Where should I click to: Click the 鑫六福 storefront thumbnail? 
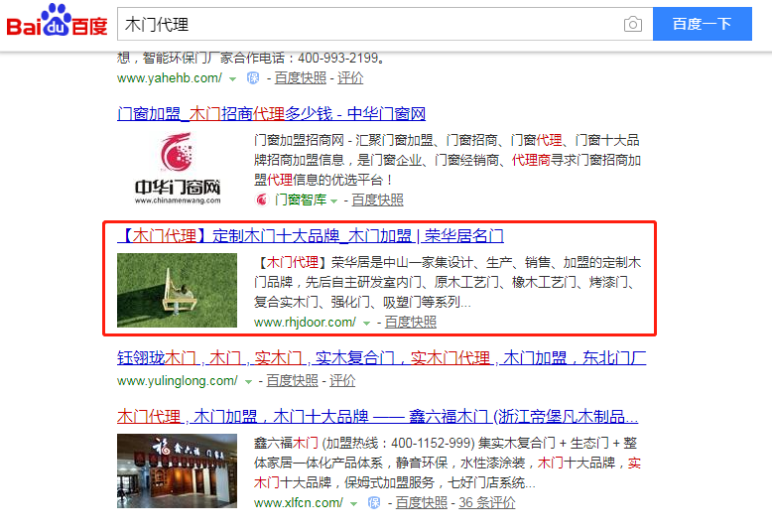click(x=177, y=470)
